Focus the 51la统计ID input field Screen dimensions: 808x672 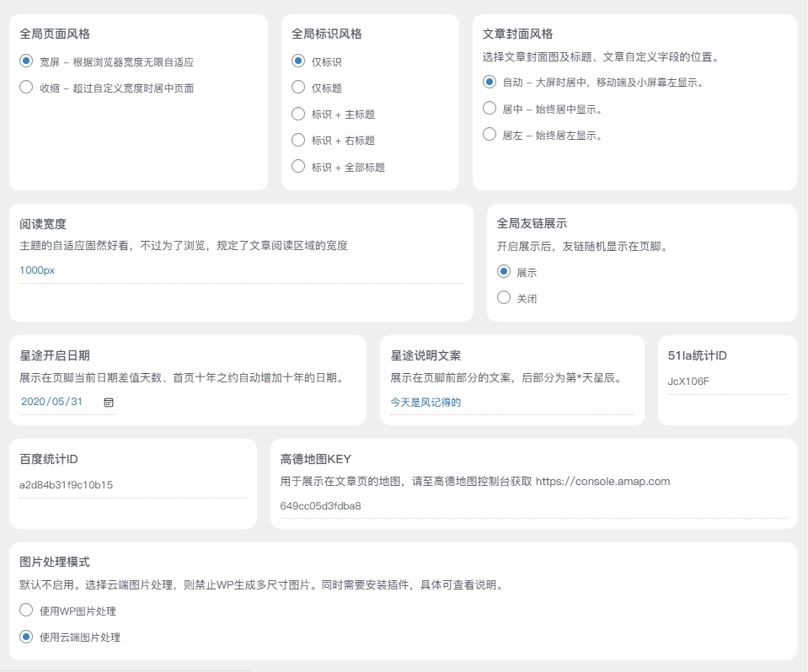pos(726,381)
